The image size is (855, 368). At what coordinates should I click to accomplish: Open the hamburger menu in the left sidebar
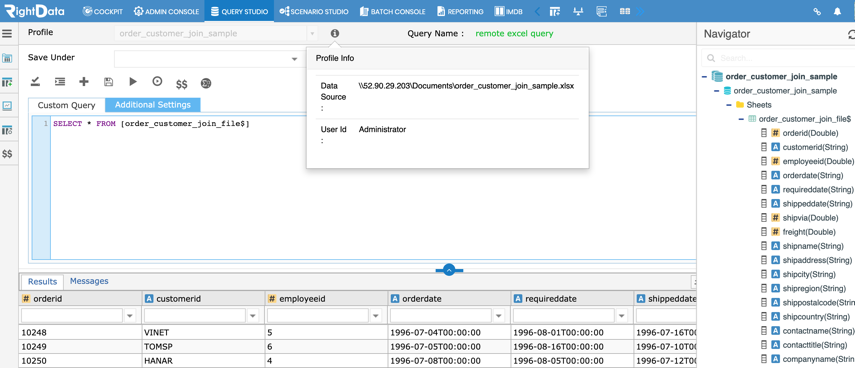[7, 34]
